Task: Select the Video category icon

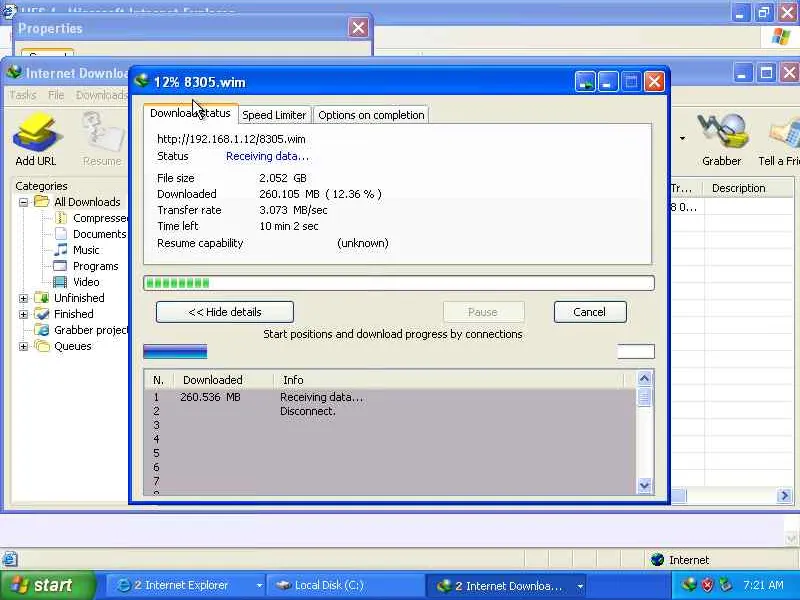Action: click(x=61, y=282)
